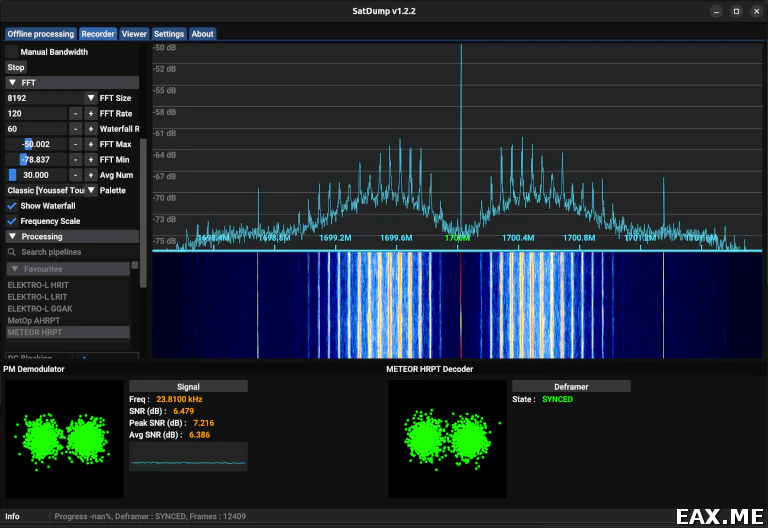Click minus button for FFT Max
The width and height of the screenshot is (768, 528).
pyautogui.click(x=75, y=144)
